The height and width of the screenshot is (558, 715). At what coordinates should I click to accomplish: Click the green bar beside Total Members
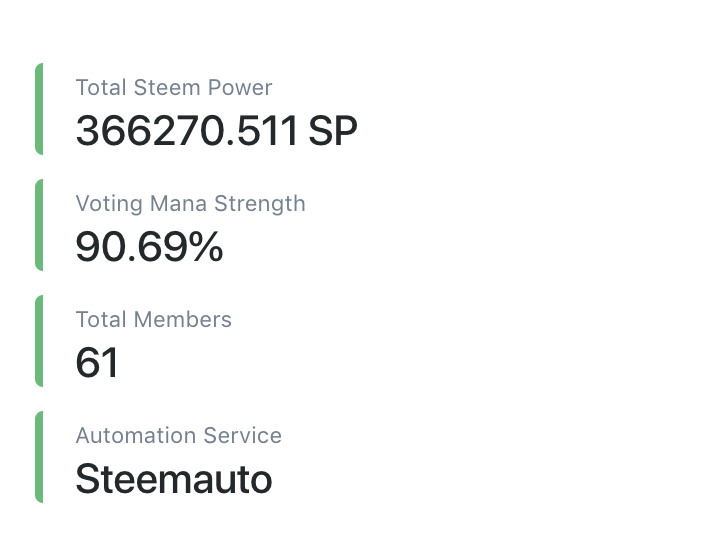(x=39, y=341)
